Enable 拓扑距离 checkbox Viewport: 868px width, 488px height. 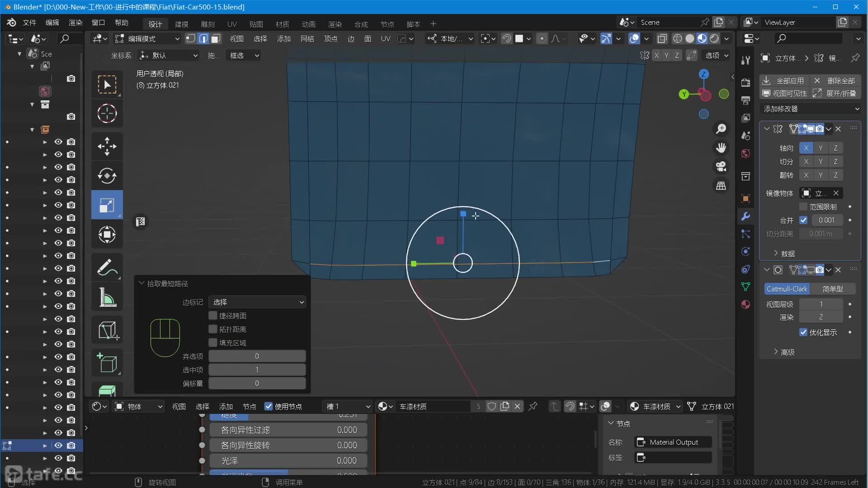pyautogui.click(x=213, y=329)
